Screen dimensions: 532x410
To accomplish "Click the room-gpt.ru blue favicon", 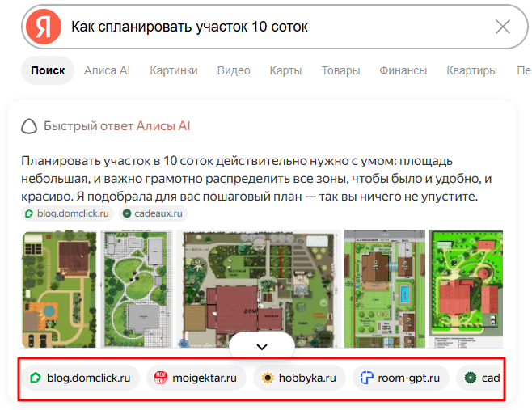I will click(366, 378).
